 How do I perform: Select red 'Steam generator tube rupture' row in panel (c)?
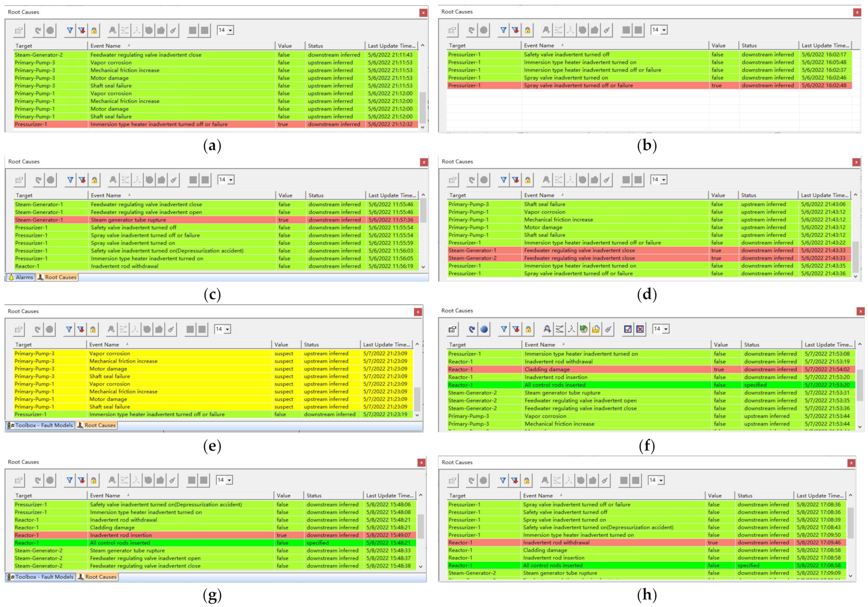pyautogui.click(x=216, y=220)
